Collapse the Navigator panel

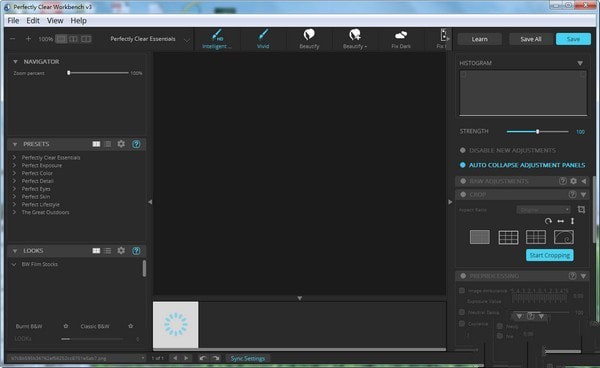click(15, 62)
